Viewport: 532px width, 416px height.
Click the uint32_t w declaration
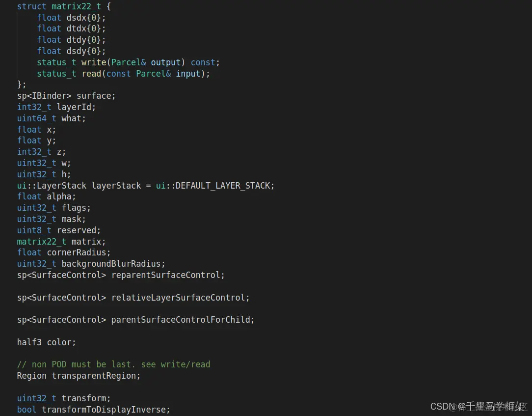pyautogui.click(x=44, y=163)
